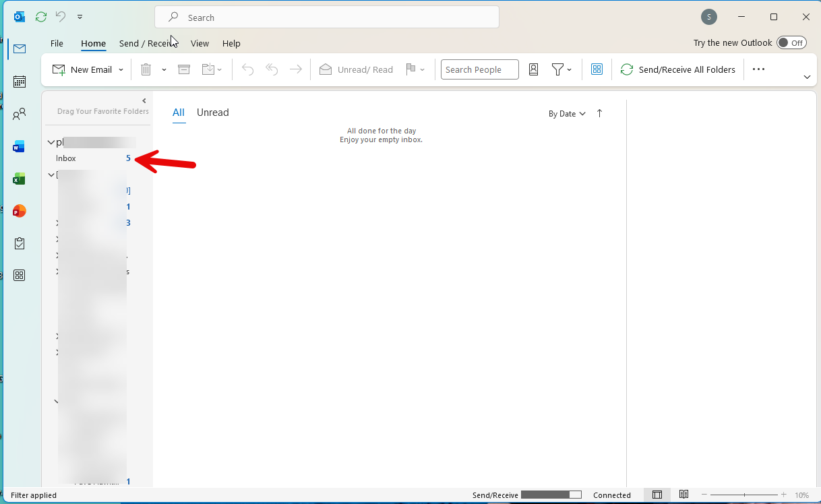Viewport: 821px width, 504px height.
Task: Click the Filter Email funnel icon
Action: click(557, 69)
